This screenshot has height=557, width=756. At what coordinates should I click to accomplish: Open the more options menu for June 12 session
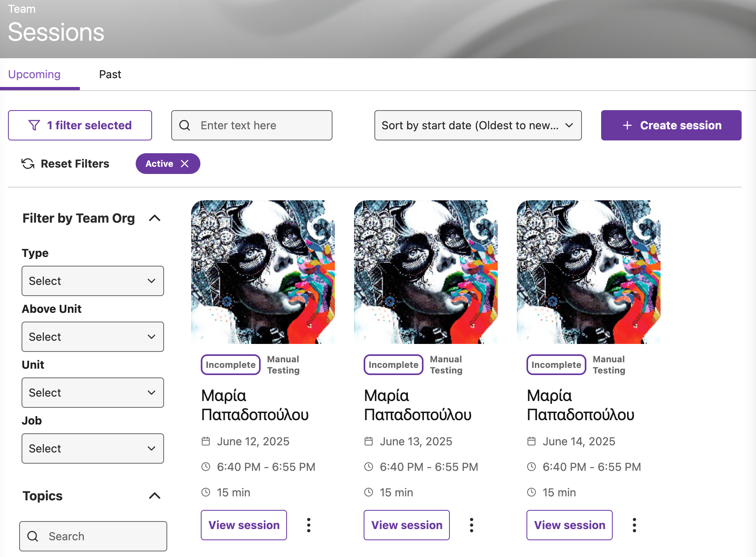tap(309, 525)
